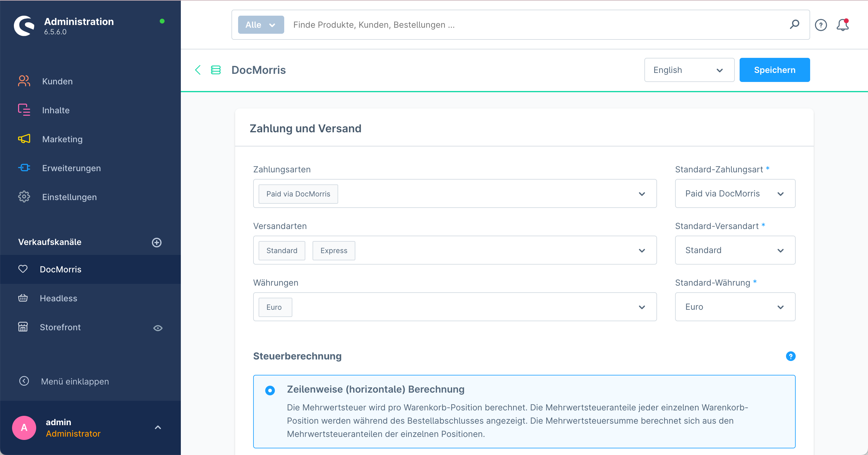The image size is (868, 455).
Task: Click the search magnifier icon
Action: coord(794,25)
